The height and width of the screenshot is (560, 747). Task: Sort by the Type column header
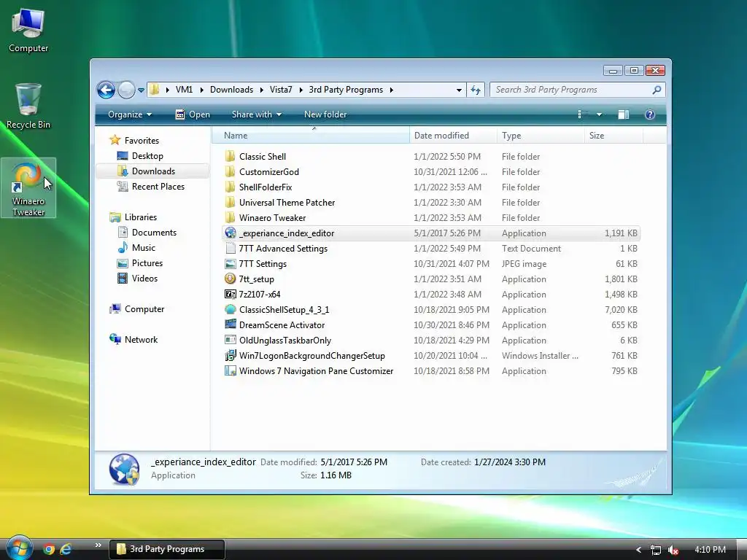[541, 135]
